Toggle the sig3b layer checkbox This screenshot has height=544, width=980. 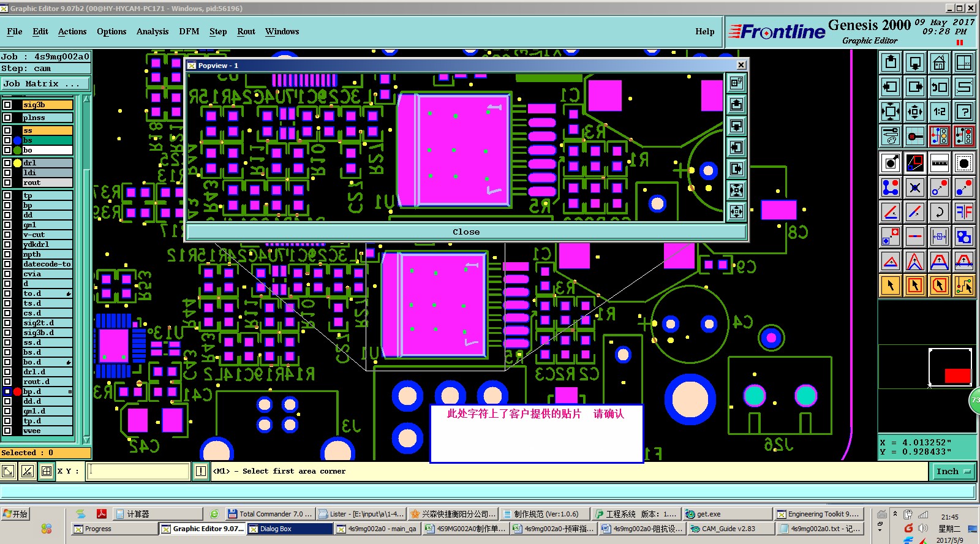[7, 105]
